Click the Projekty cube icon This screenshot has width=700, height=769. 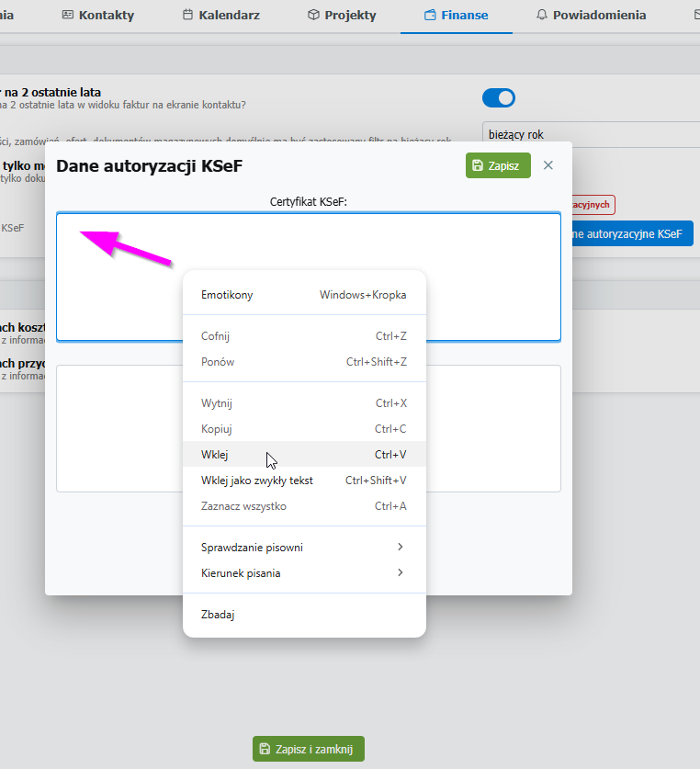pos(313,16)
